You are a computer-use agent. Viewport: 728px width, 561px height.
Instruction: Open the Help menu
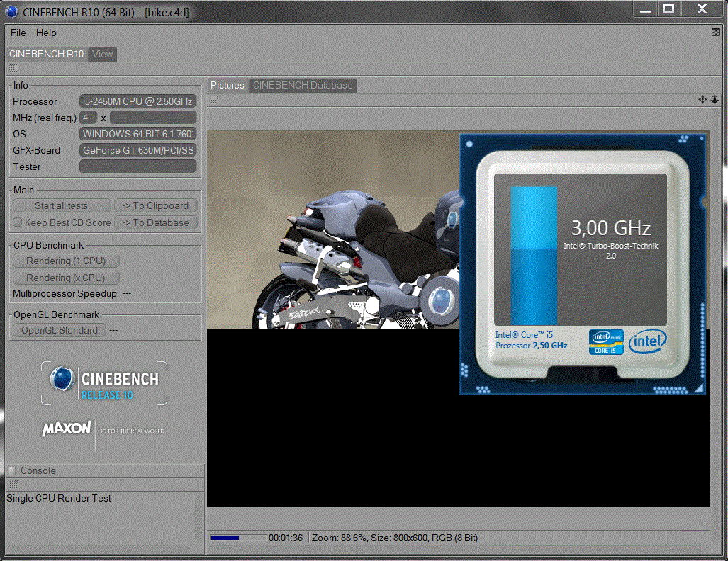(x=46, y=33)
